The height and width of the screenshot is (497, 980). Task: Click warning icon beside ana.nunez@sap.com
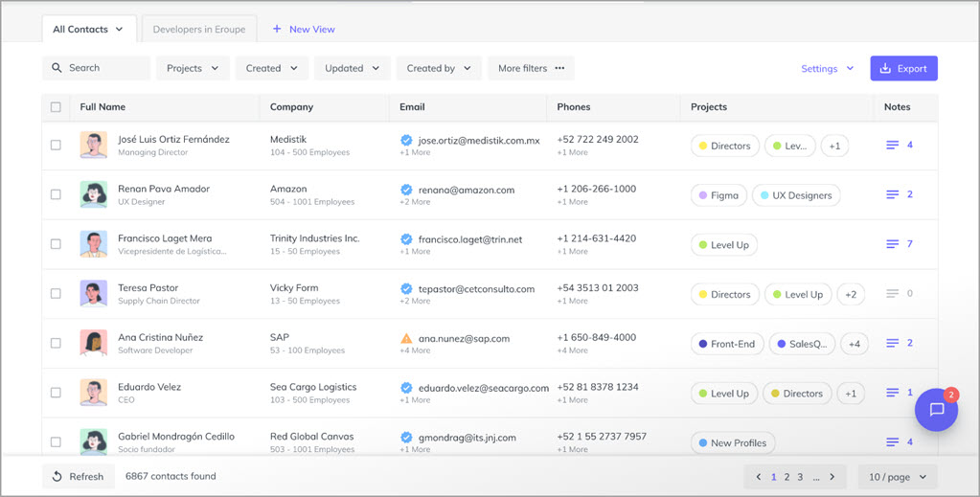tap(406, 338)
